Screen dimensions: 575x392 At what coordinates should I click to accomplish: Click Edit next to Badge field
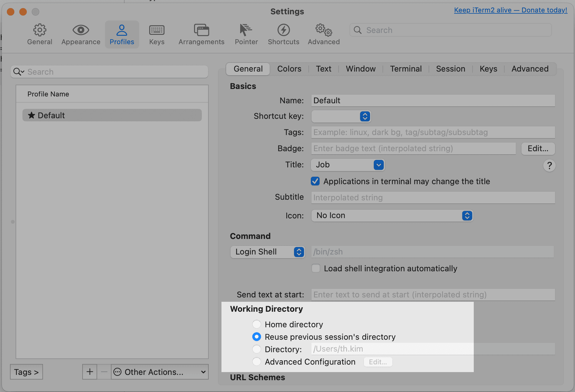[x=538, y=148]
